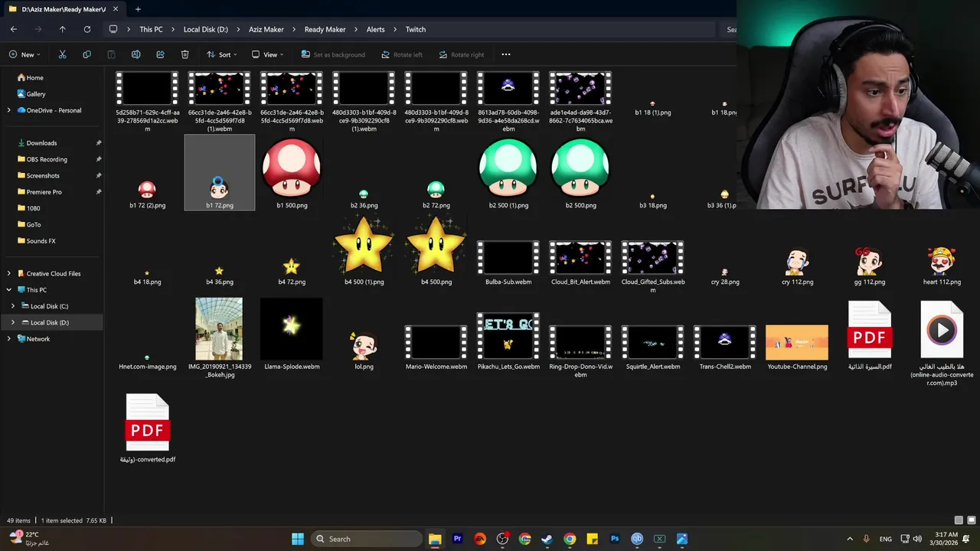Show hidden system tray icons
The image size is (980, 551).
849,539
